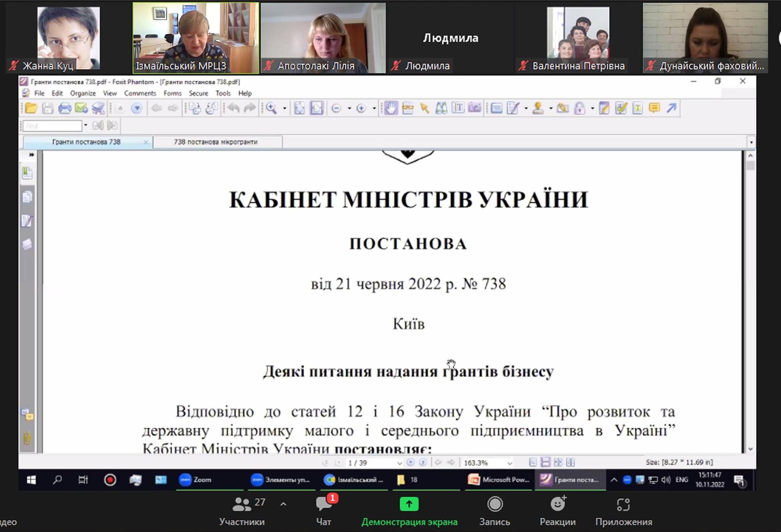Click the document vertical scrollbar thumb
The width and height of the screenshot is (781, 532).
(750, 166)
